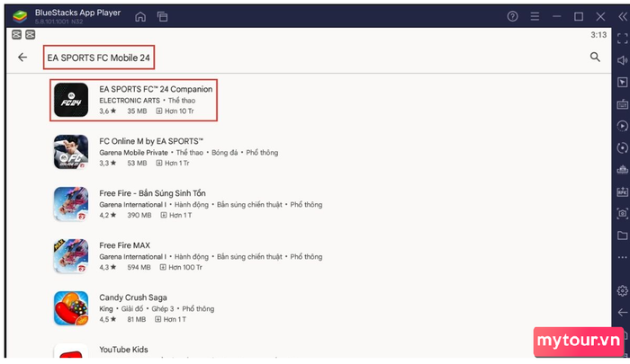630x364 pixels.
Task: Open Candy Crush Saga title
Action: coord(133,297)
